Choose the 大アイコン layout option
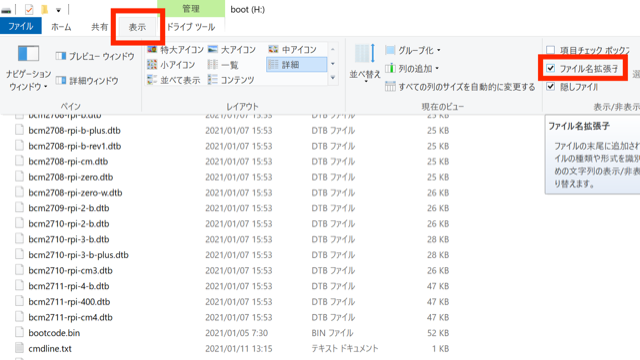The height and width of the screenshot is (360, 640). (x=232, y=50)
